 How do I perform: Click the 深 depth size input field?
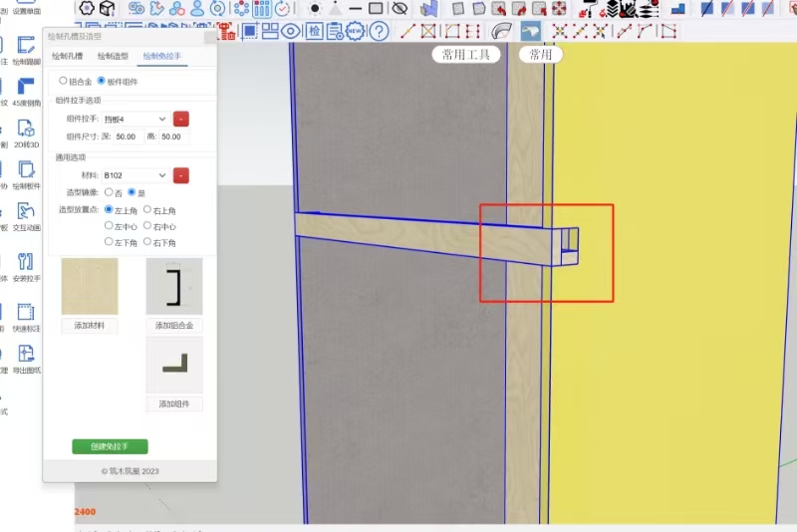pyautogui.click(x=128, y=136)
